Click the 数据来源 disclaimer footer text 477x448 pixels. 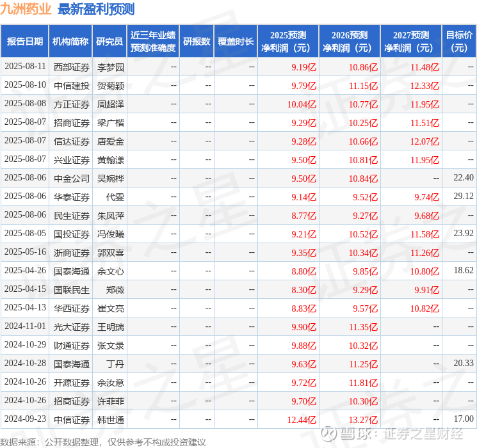pos(103,442)
